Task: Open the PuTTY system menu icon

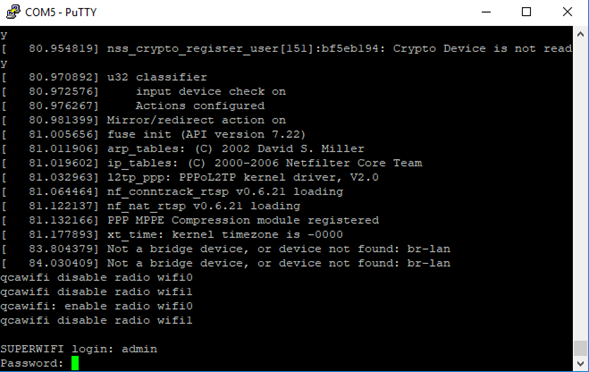Action: click(13, 12)
